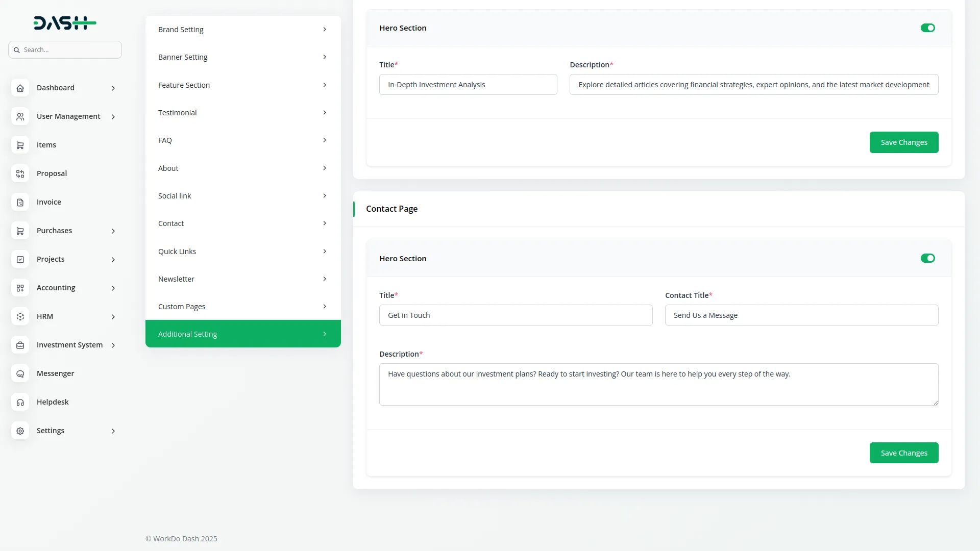This screenshot has width=980, height=551.
Task: Open the Brand Setting section
Action: pyautogui.click(x=243, y=30)
